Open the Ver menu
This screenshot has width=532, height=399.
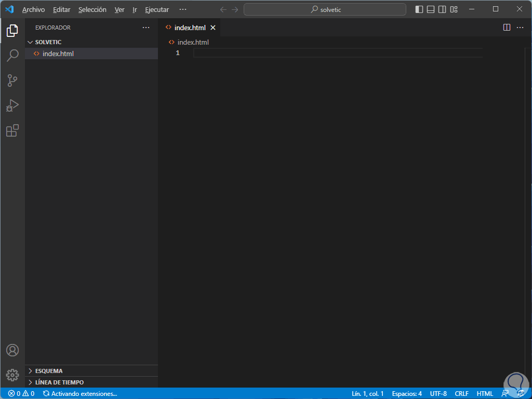tap(119, 9)
